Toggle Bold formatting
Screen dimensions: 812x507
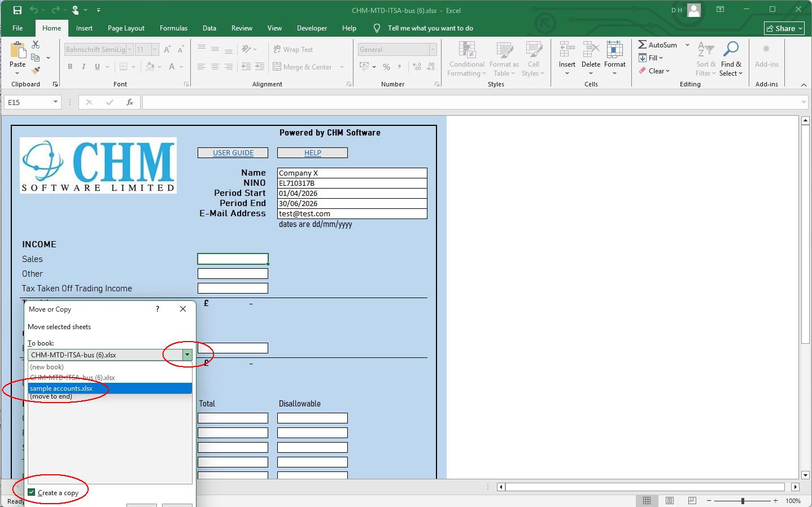click(70, 67)
